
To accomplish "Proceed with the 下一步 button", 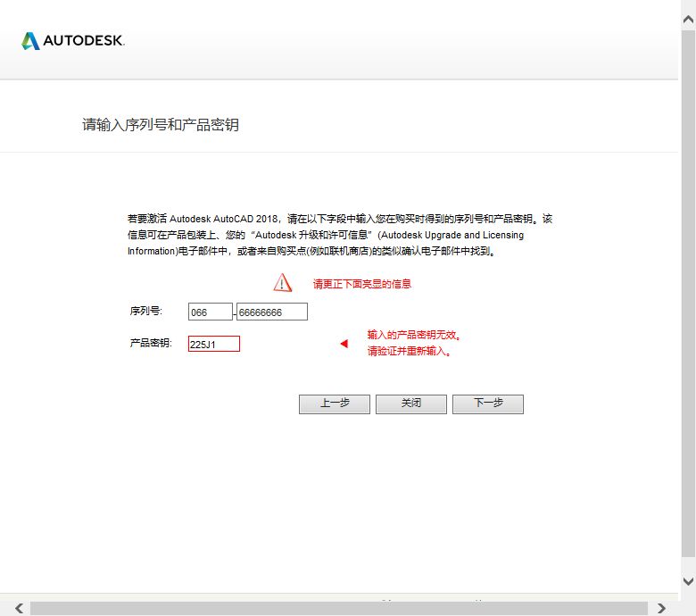I will tap(488, 404).
